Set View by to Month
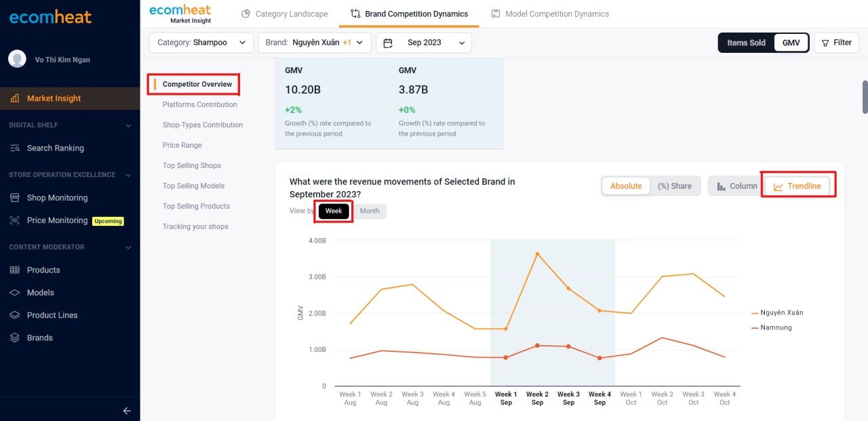Screen dimensions: 868x421 point(370,211)
